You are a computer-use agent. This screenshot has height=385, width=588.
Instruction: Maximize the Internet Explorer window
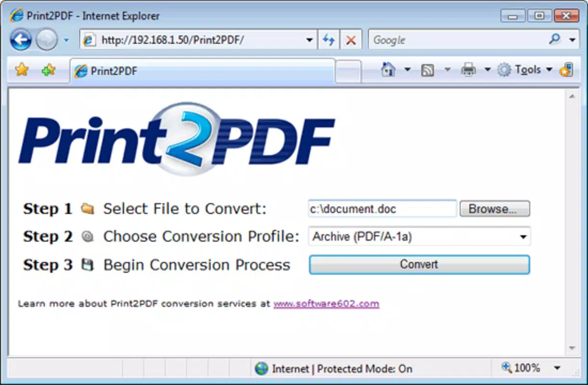click(x=539, y=16)
